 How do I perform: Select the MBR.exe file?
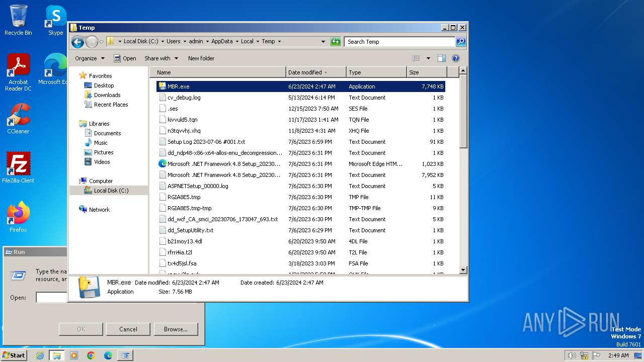[300, 86]
